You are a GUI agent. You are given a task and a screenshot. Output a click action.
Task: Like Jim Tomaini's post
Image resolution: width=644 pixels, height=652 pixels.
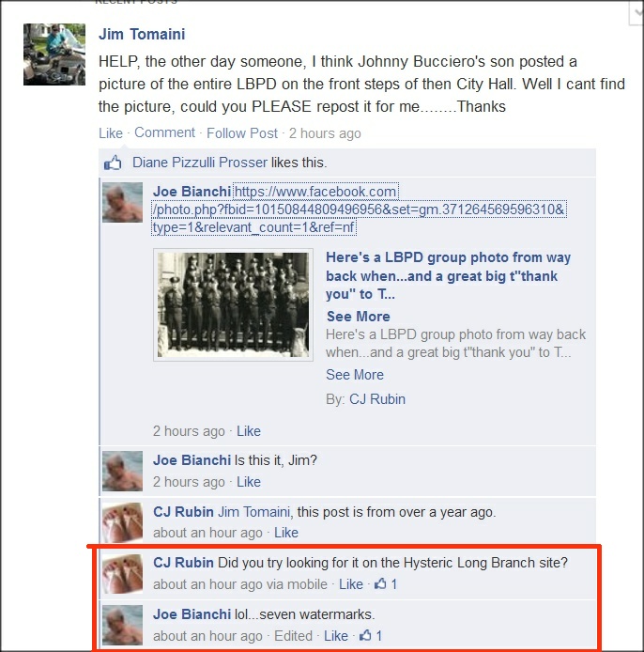(x=111, y=133)
